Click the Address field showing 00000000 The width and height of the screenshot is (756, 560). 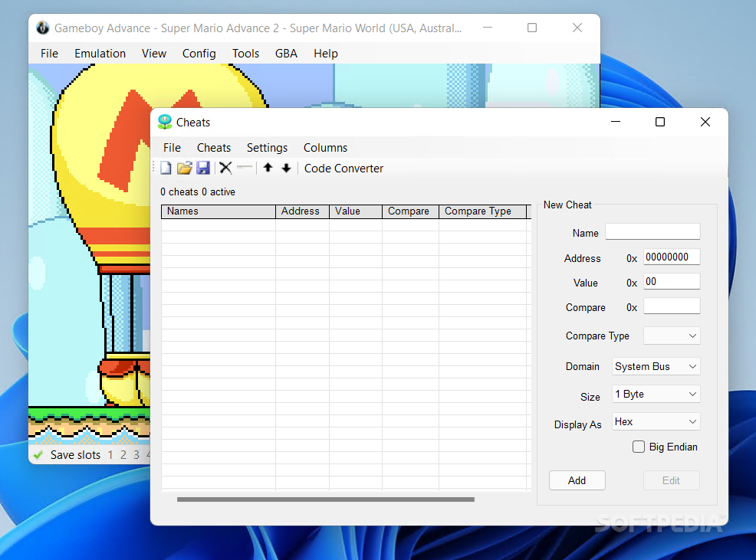coord(672,257)
